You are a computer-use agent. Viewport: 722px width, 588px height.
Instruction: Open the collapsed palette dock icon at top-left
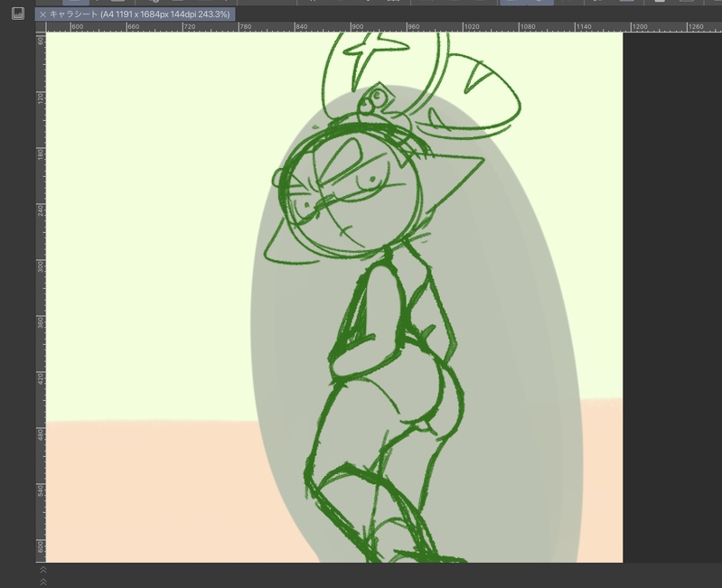pyautogui.click(x=18, y=14)
